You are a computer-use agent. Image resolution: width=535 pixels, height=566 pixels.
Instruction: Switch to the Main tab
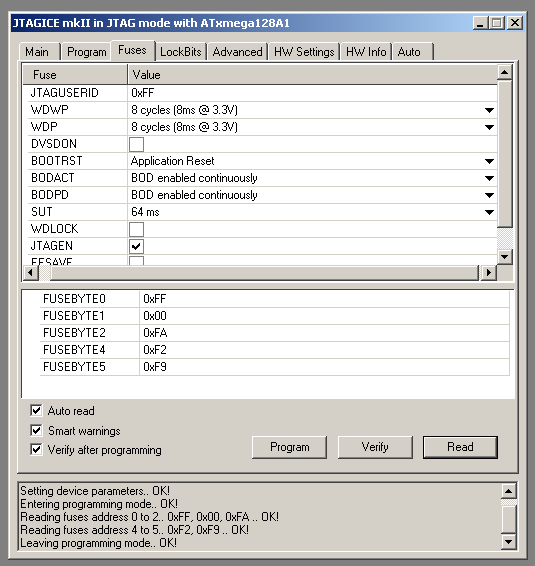click(x=39, y=52)
